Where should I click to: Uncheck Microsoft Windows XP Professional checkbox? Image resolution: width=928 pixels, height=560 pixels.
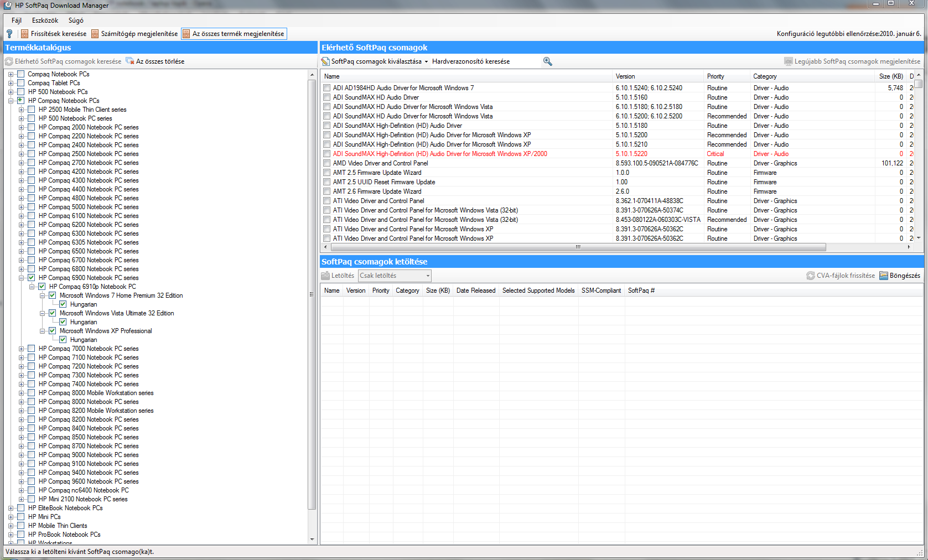tap(52, 331)
